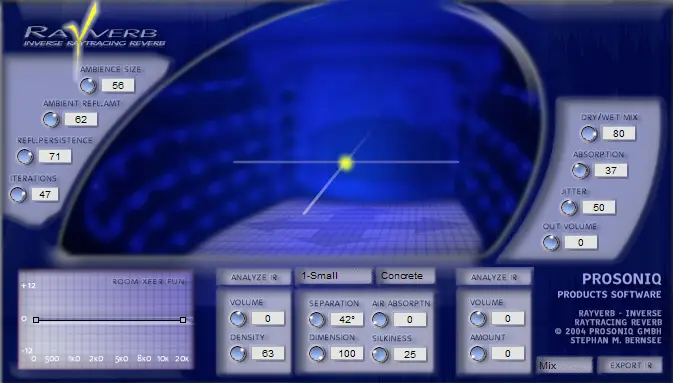Open the 1-Small room preset dropdown

[x=333, y=276]
